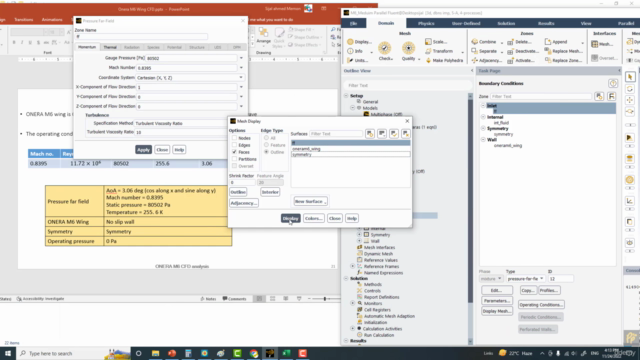Click Combine zones icon

tap(474, 42)
